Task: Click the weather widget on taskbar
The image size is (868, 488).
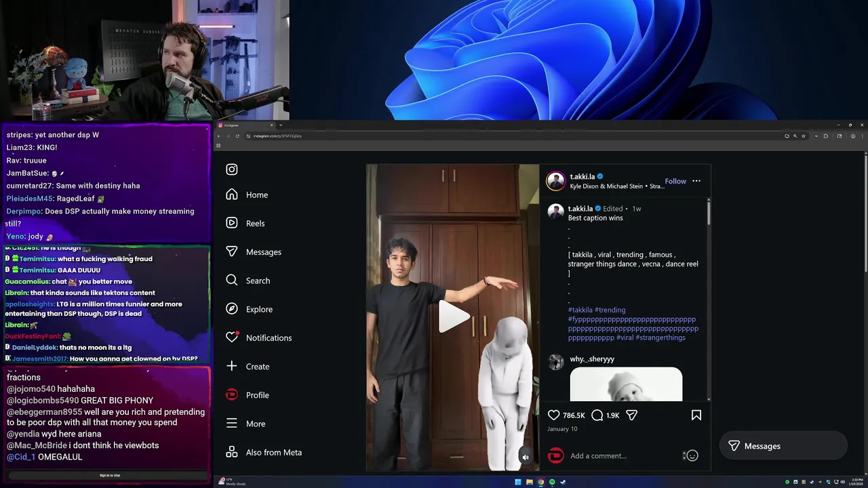Action: (232, 482)
